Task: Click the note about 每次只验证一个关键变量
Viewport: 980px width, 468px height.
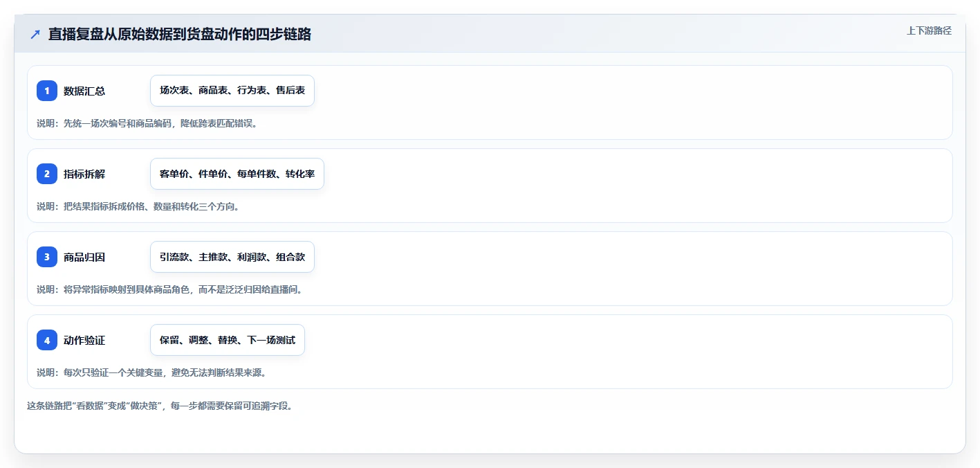Action: pos(151,372)
